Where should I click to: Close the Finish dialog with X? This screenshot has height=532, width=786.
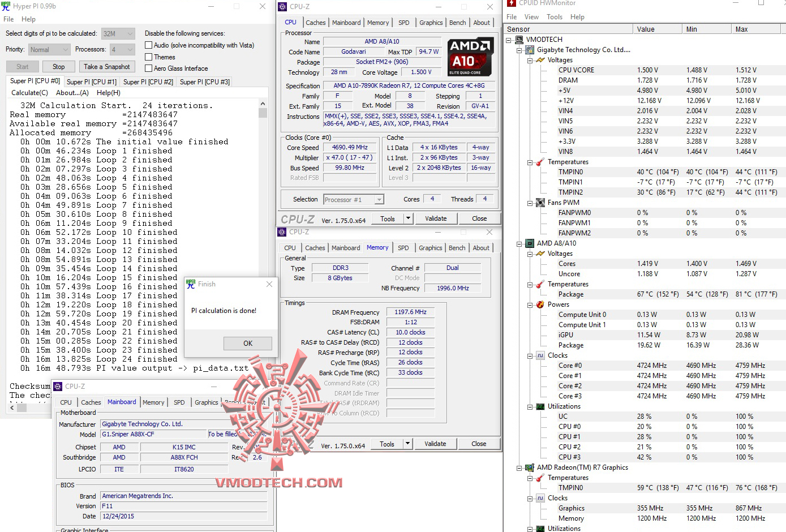269,284
